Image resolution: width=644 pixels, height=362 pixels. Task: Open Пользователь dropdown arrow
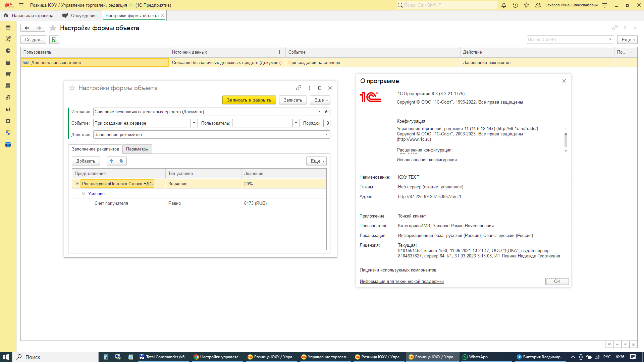296,123
